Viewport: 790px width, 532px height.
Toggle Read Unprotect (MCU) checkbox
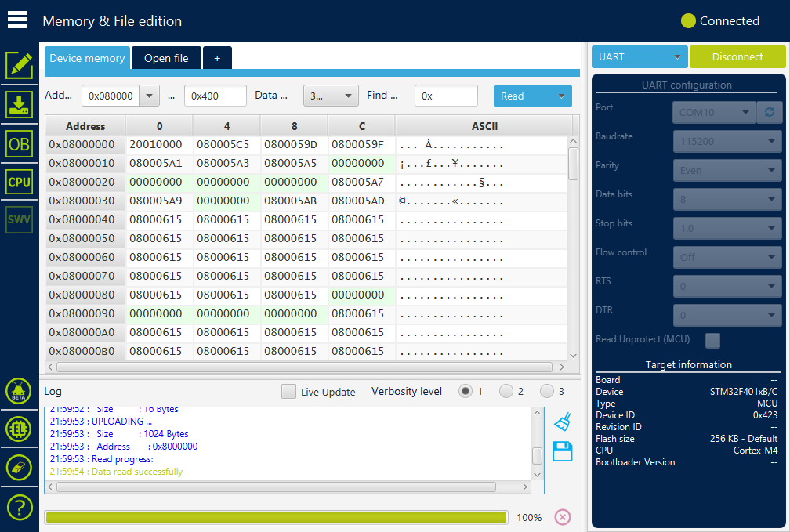click(x=712, y=341)
